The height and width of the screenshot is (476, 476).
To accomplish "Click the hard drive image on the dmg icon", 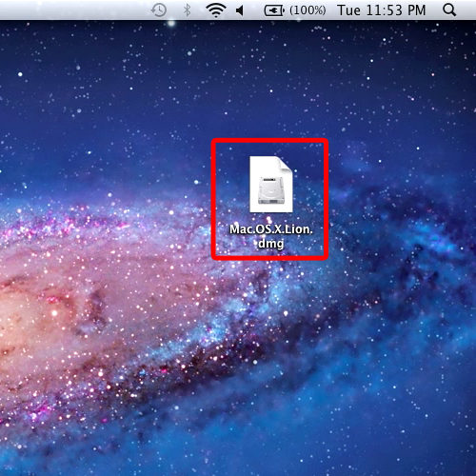I will click(x=270, y=190).
